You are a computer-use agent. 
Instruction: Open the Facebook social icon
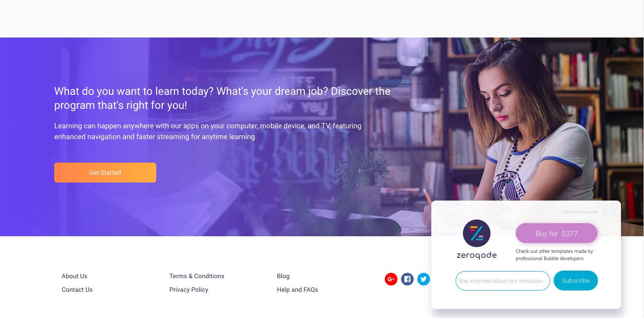click(x=407, y=279)
